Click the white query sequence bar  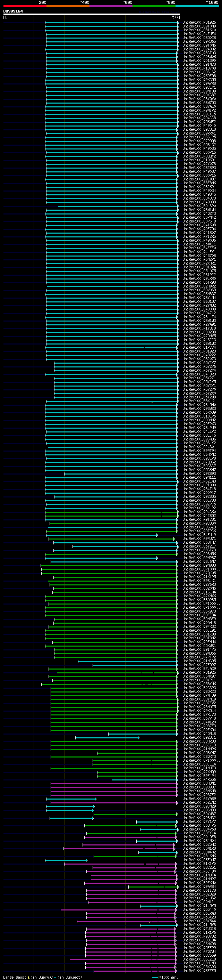tap(92, 15)
